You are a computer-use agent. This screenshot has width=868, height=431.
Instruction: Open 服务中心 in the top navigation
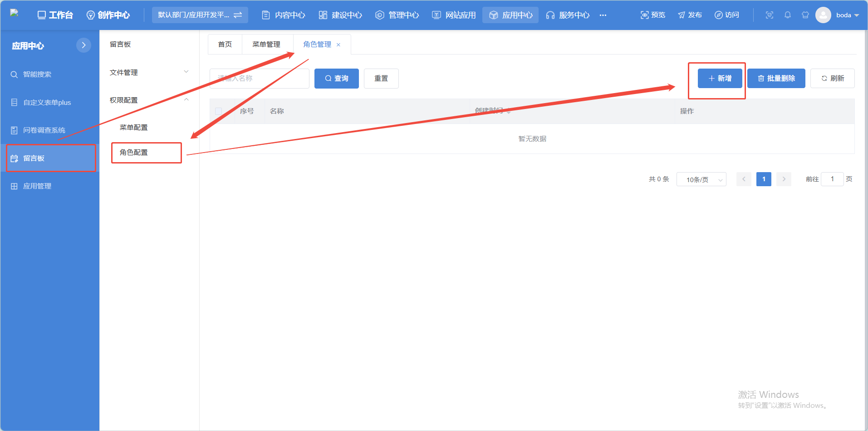click(x=568, y=15)
